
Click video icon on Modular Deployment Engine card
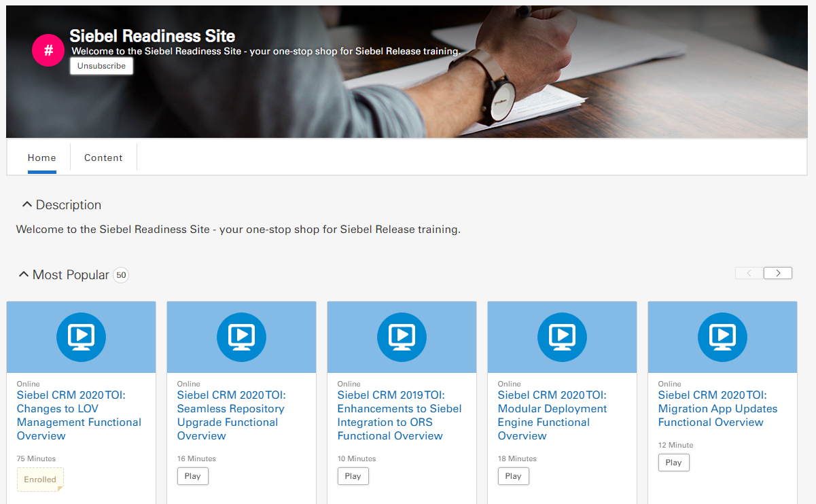tap(562, 337)
